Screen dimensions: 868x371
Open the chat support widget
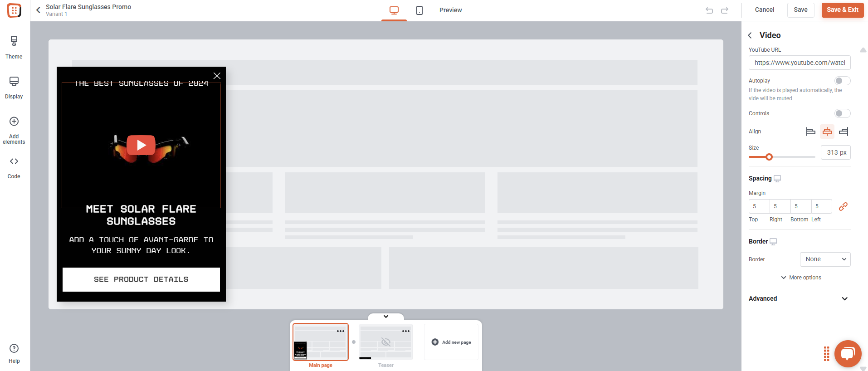click(x=848, y=353)
